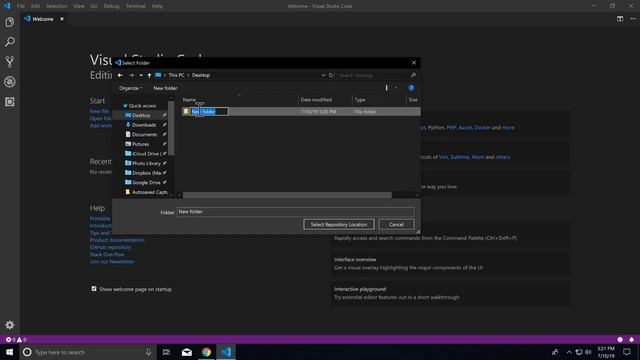Select Downloads in the navigation pane
Screen dimensions: 640x360
143,125
